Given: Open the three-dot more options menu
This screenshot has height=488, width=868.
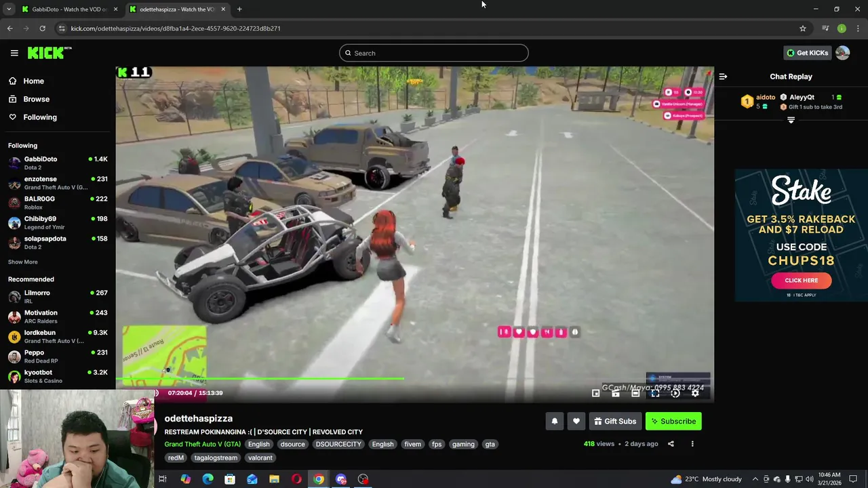Looking at the screenshot, I should tap(692, 444).
